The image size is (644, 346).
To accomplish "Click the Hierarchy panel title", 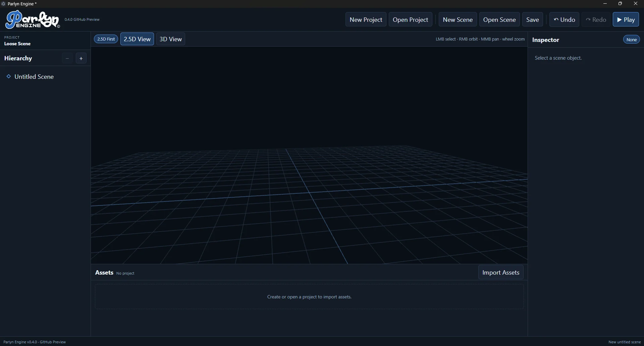I will coord(18,58).
